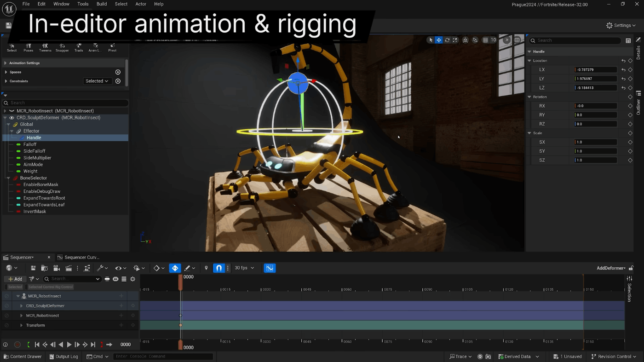Screen dimensions: 644x362
Task: Switch to the Sequencer Curves tab
Action: (x=78, y=258)
